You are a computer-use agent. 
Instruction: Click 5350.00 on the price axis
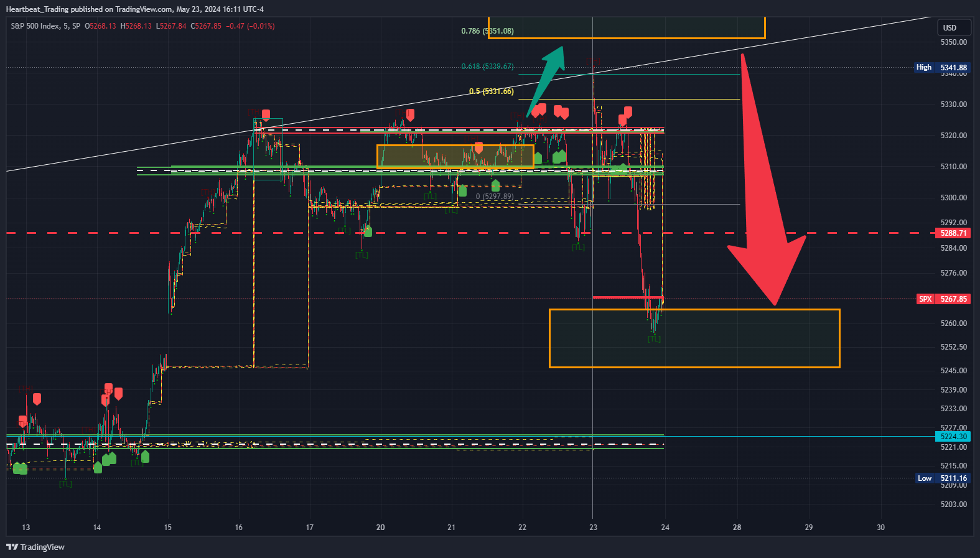click(954, 42)
